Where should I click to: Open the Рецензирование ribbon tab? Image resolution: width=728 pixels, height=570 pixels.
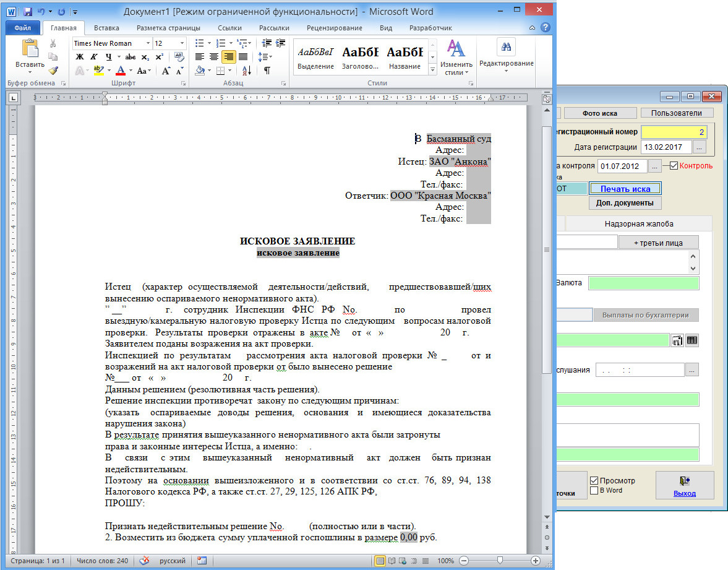tap(334, 28)
